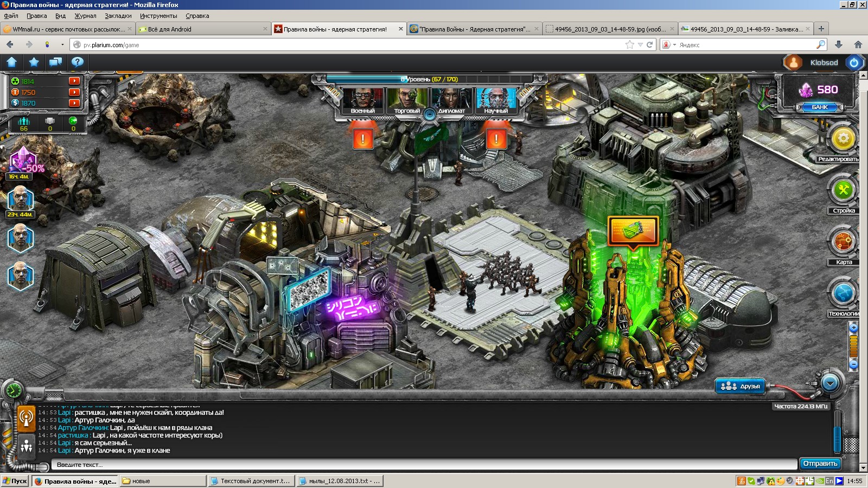Open the новые folder in taskbar
The image size is (868, 488).
[163, 481]
